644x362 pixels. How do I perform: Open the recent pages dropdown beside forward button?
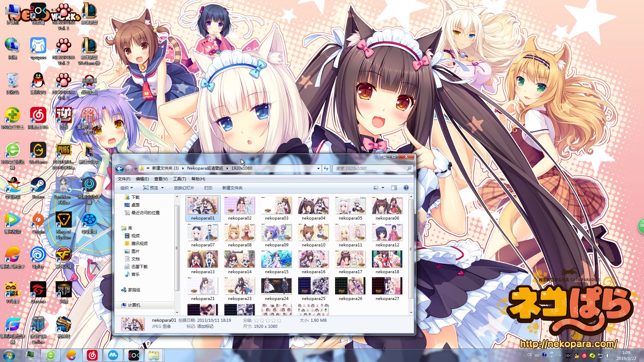point(136,169)
